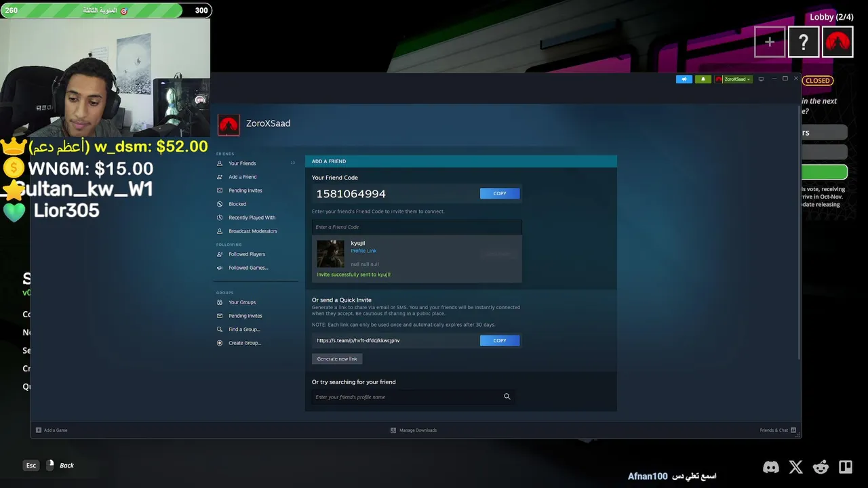Viewport: 868px width, 488px height.
Task: Click Add a Game at bottom left
Action: click(52, 430)
